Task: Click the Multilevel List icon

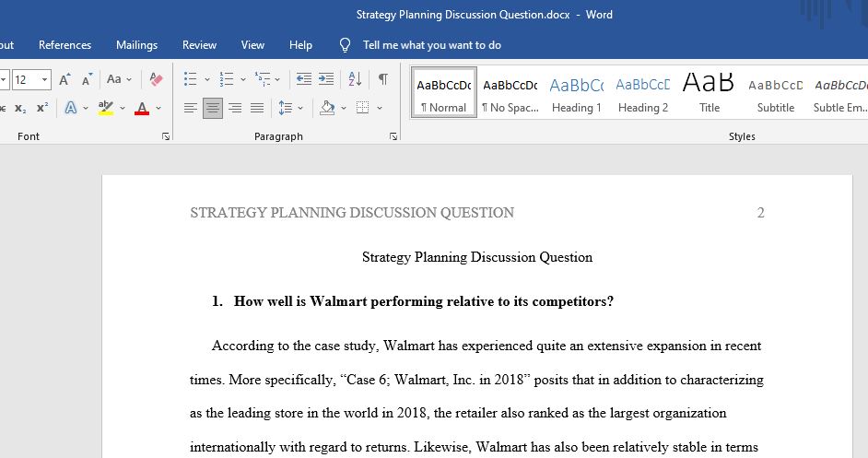Action: tap(263, 79)
